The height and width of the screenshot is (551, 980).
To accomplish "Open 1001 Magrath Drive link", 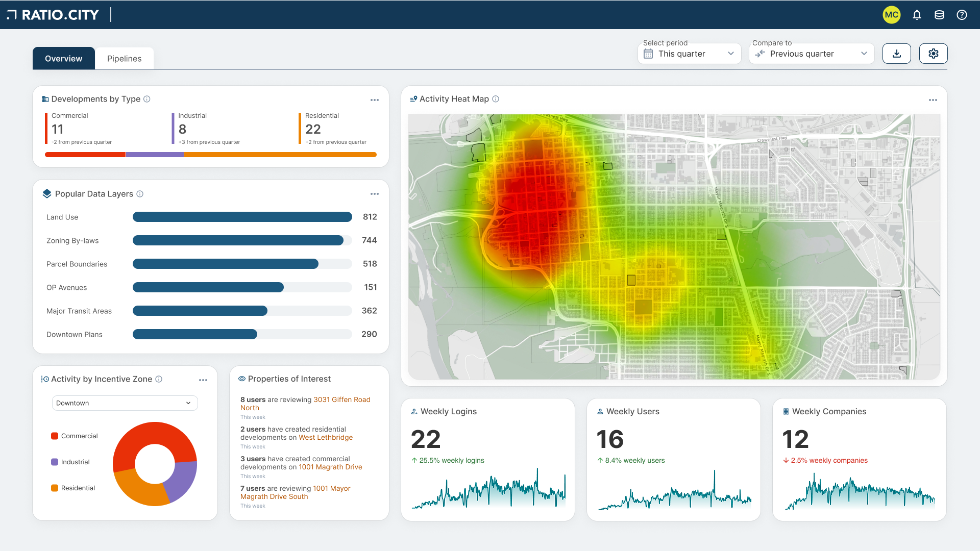I will [330, 467].
